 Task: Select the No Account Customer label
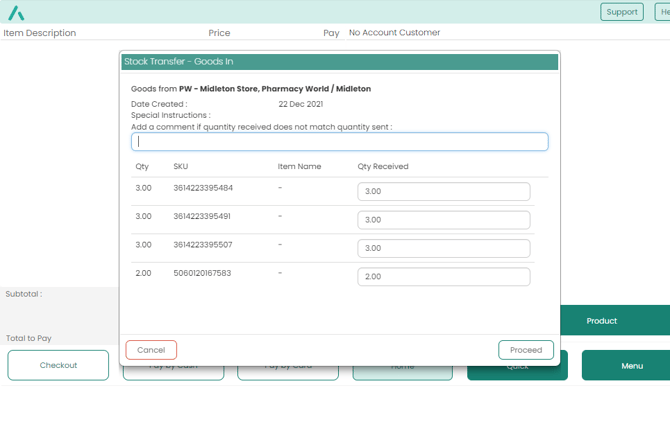click(x=394, y=33)
